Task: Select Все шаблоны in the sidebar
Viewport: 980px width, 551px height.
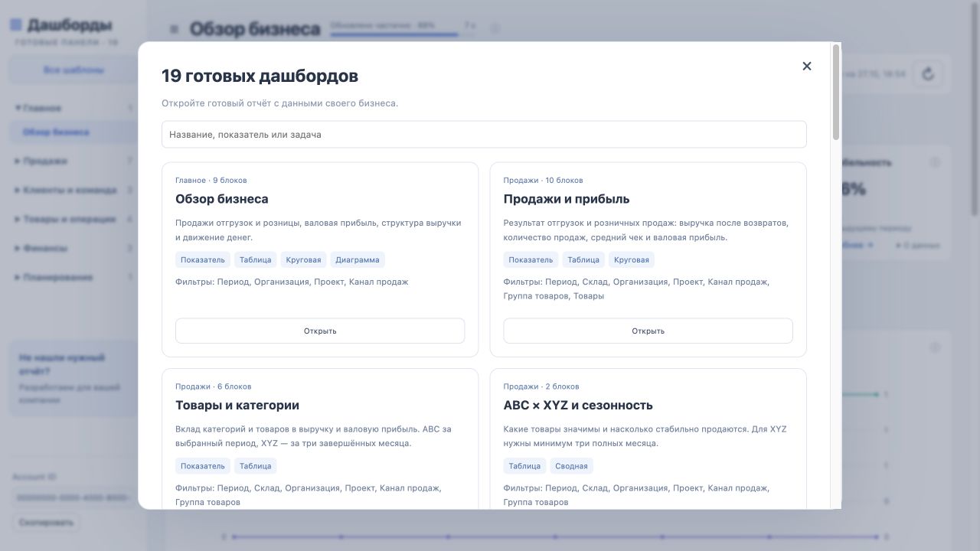Action: click(73, 70)
